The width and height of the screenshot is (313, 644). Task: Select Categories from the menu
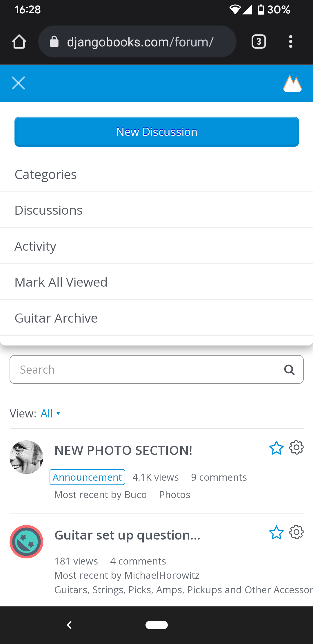coord(46,175)
